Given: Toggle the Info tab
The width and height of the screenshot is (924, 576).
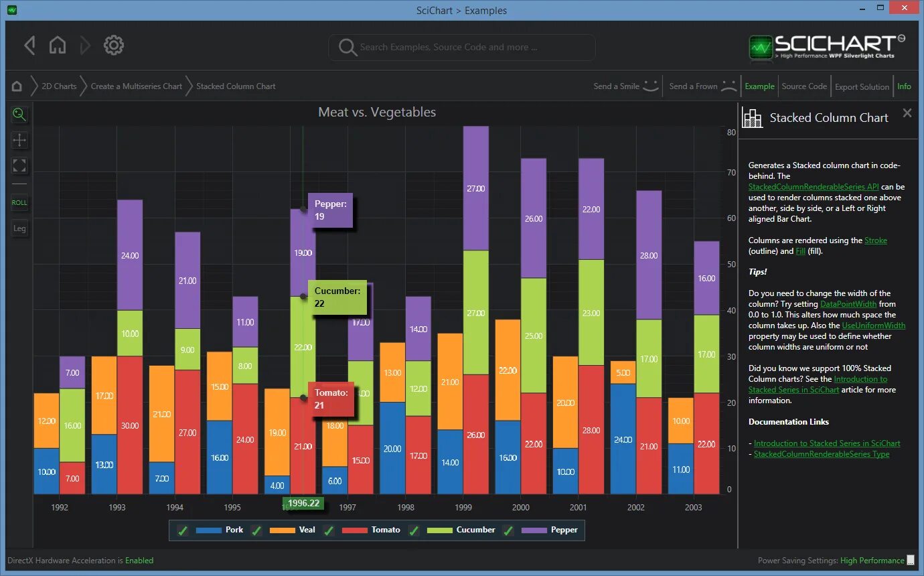Looking at the screenshot, I should 904,86.
